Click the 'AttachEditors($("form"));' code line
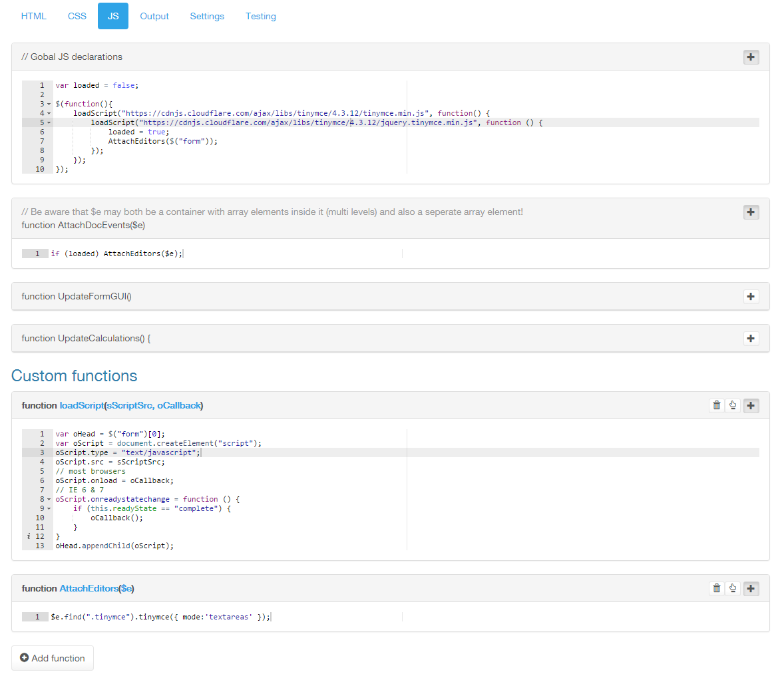 point(163,142)
